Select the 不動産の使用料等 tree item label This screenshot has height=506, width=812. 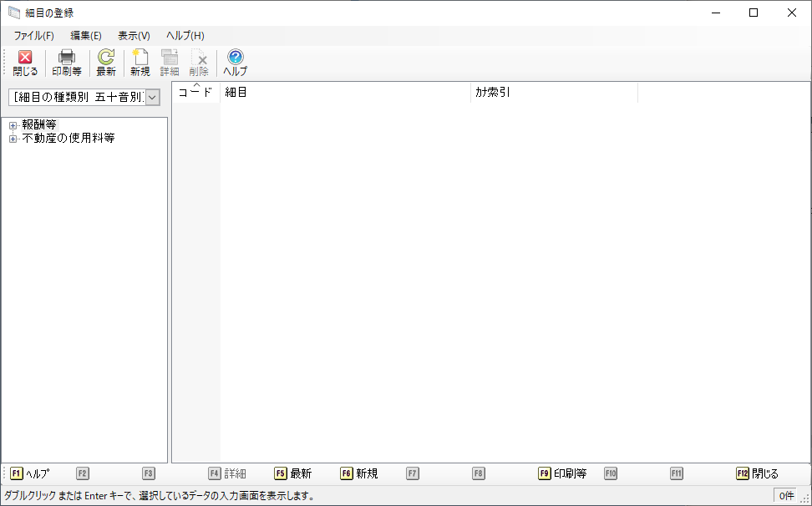(69, 139)
